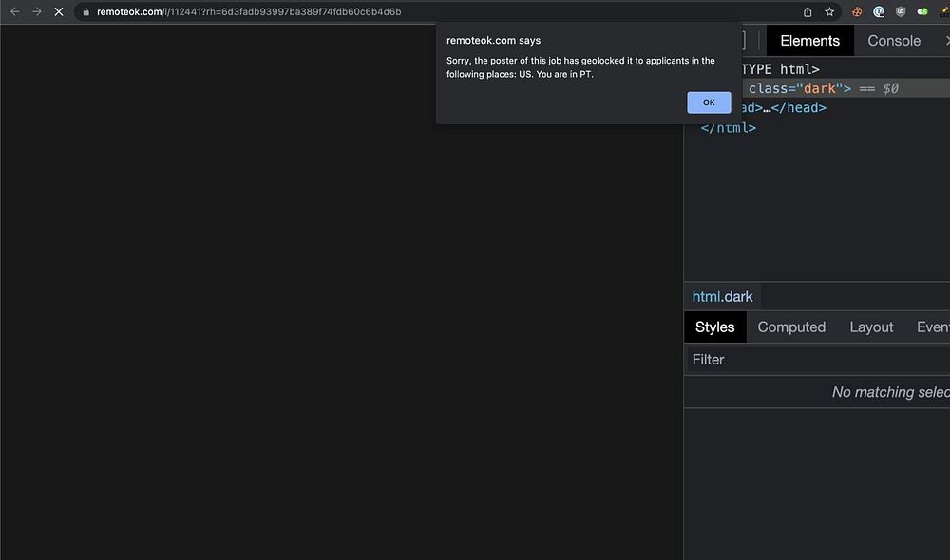This screenshot has height=560, width=950.
Task: Select the closing </html> tag line
Action: pos(729,128)
